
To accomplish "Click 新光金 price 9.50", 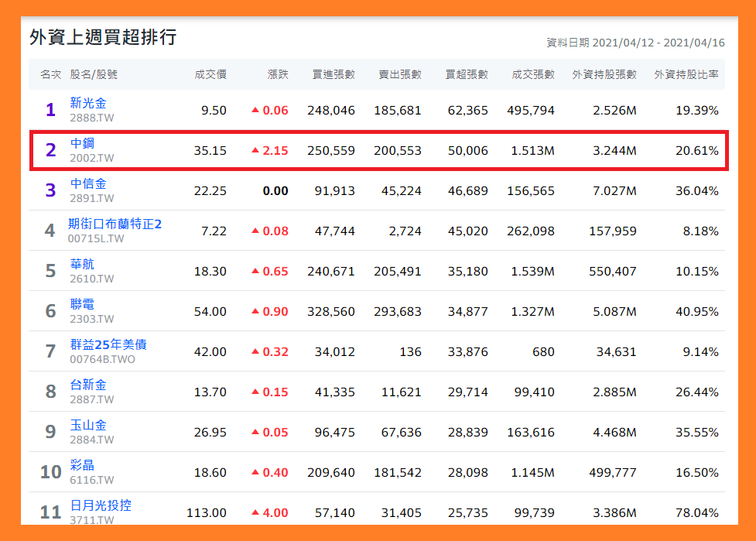I will [x=214, y=111].
